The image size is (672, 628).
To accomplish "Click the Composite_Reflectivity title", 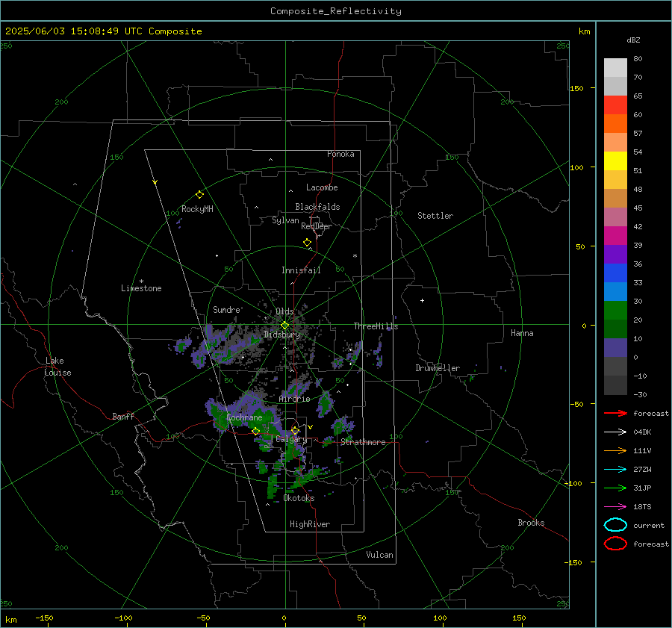I will 335,11.
